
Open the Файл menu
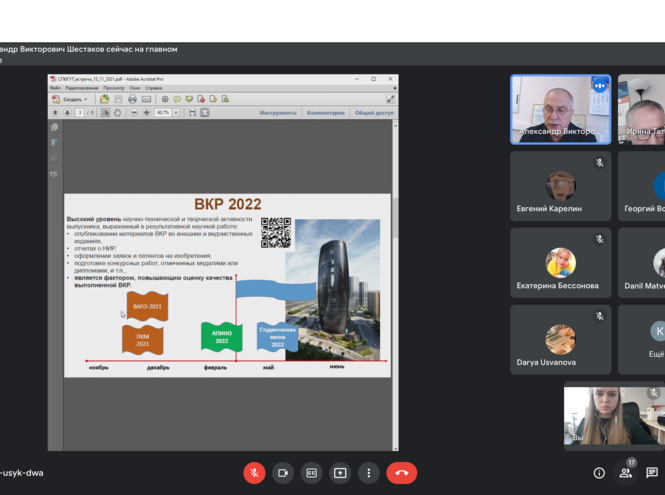coord(56,88)
